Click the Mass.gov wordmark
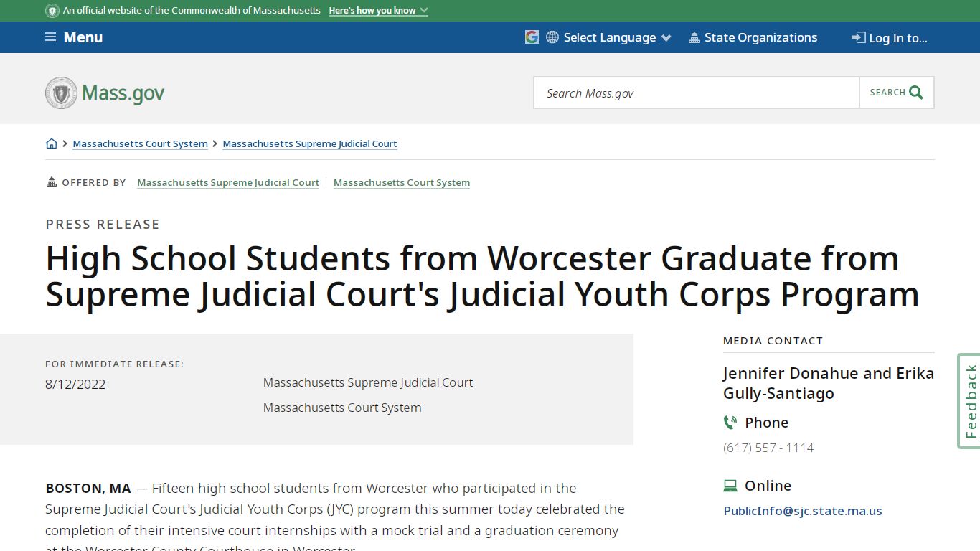This screenshot has width=980, height=551. click(123, 93)
